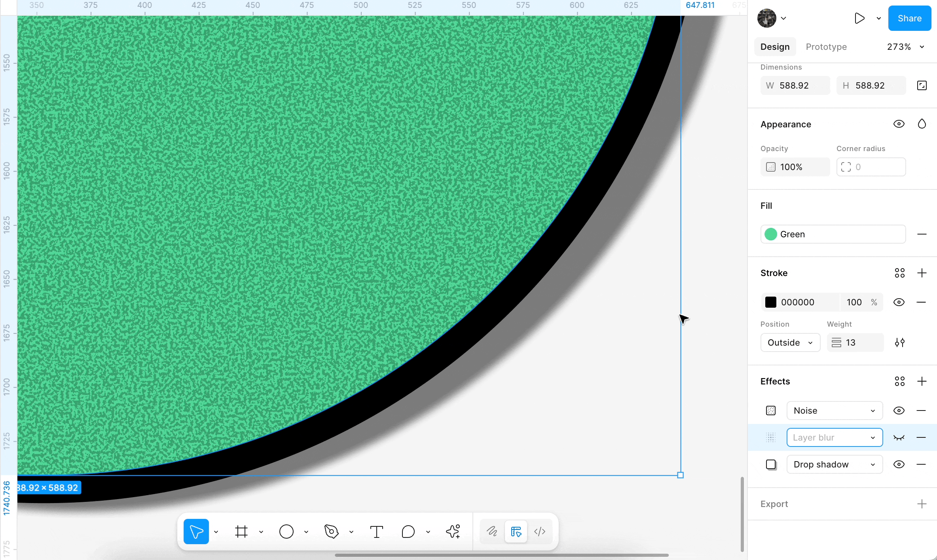Open Drop shadow effect settings icon

pos(771,464)
